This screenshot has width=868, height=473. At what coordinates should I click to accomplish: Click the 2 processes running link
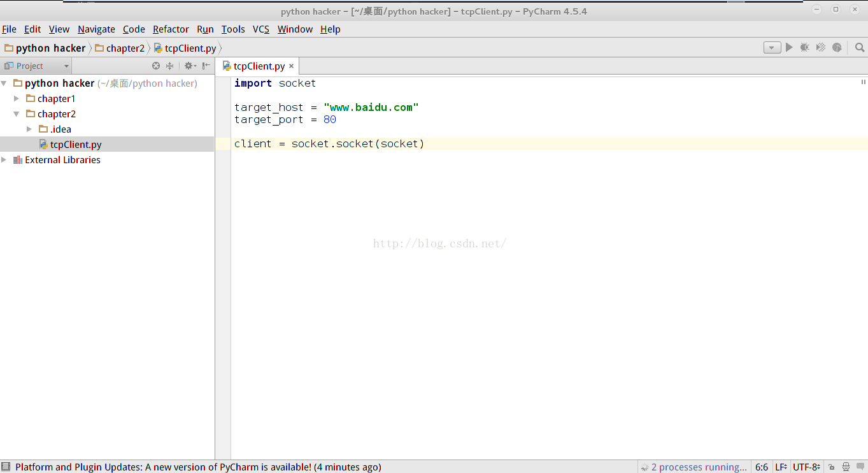click(699, 467)
